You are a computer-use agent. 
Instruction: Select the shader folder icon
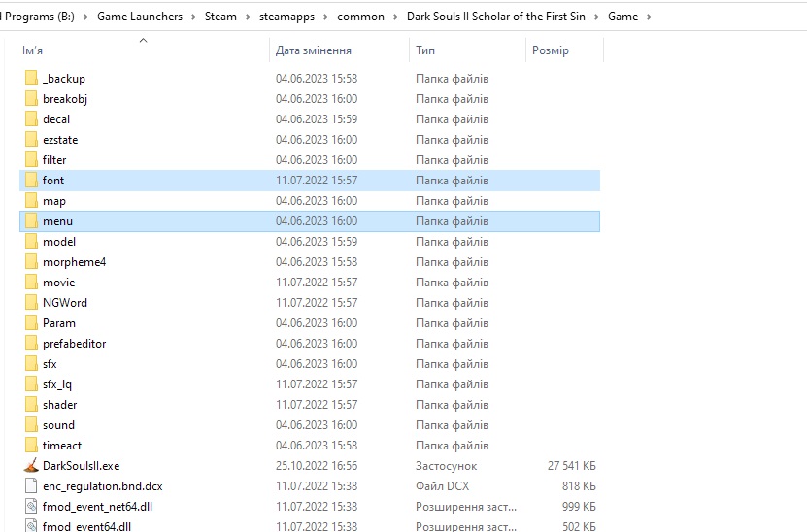[31, 405]
